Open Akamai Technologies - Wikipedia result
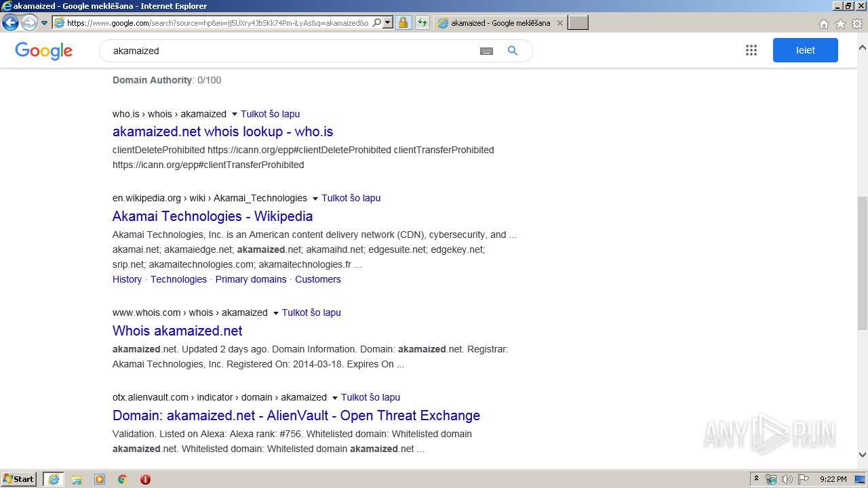This screenshot has width=868, height=488. tap(212, 216)
